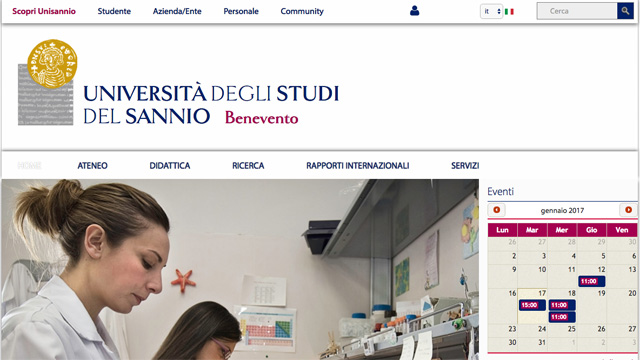Viewport: 640px width, 360px height.
Task: Open the Personale menu
Action: tap(241, 11)
